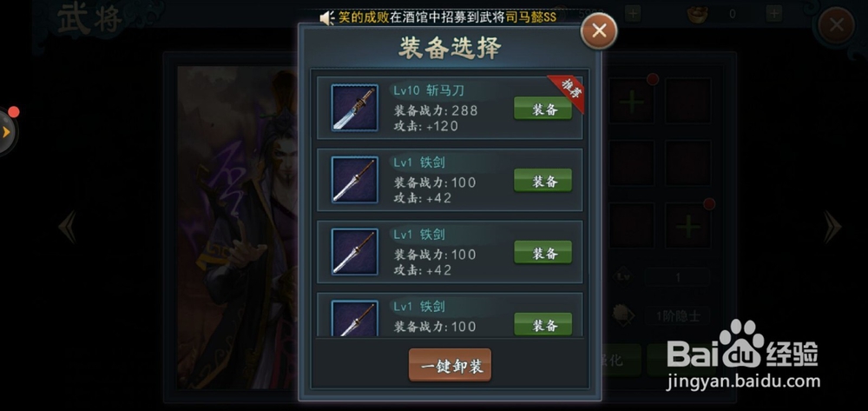Open 司马懿SS name in announcement
Image resolution: width=868 pixels, height=411 pixels.
[531, 17]
